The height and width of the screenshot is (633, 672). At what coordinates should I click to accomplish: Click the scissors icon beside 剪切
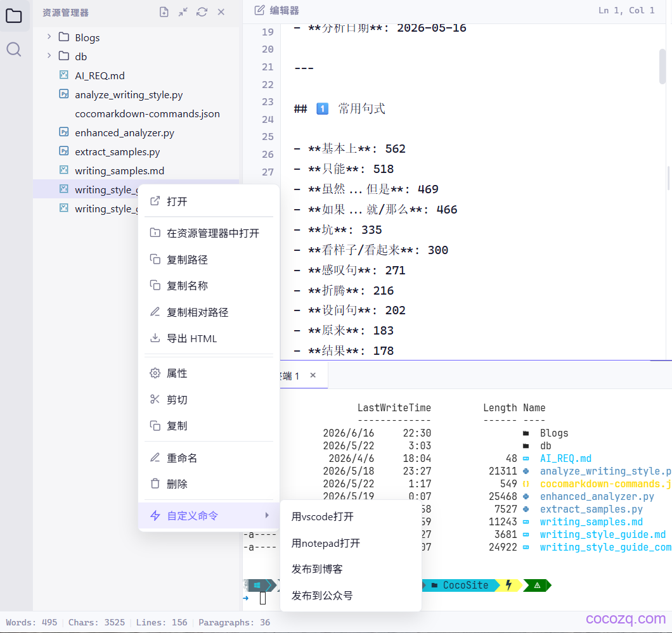point(155,399)
